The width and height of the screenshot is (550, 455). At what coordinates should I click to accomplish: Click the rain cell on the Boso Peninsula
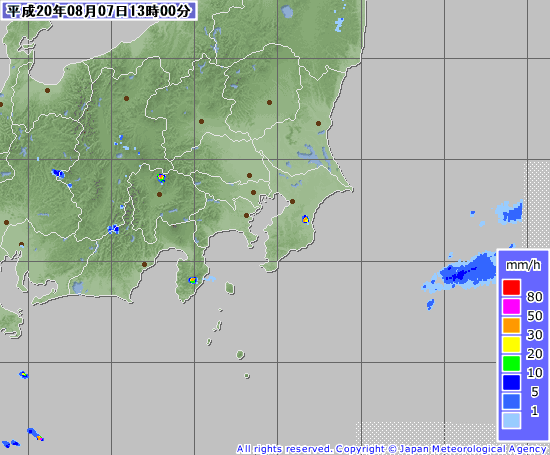pyautogui.click(x=305, y=219)
